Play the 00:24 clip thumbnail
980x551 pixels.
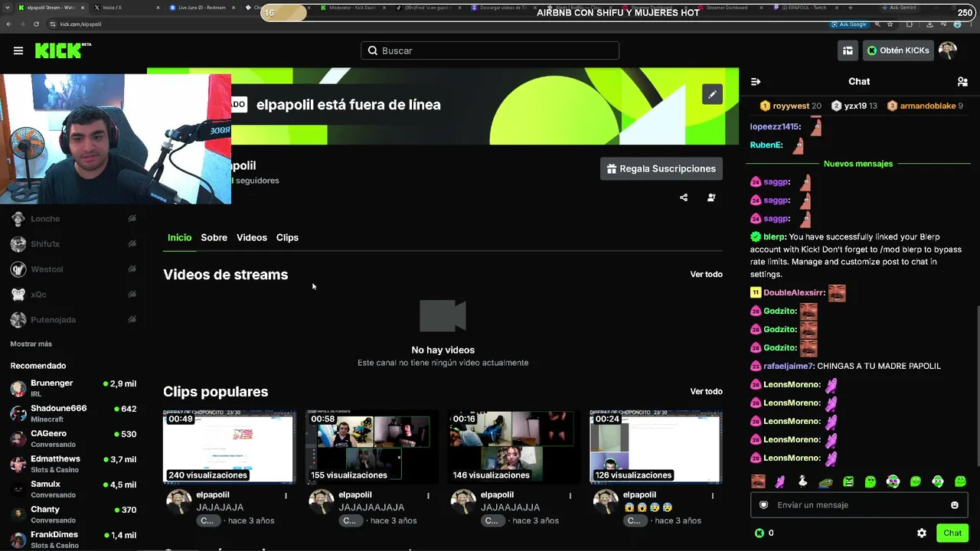[656, 447]
